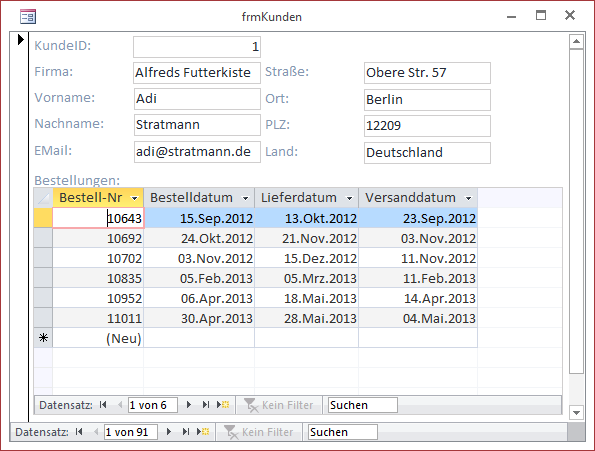
Task: Click cell 23.Sep.2012 in Versanddatum
Action: 418,218
